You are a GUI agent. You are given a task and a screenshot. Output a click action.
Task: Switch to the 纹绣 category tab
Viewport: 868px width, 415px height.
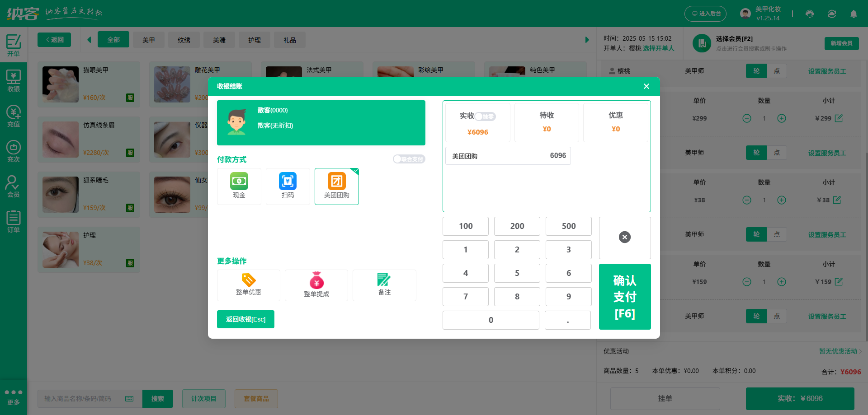tap(184, 40)
